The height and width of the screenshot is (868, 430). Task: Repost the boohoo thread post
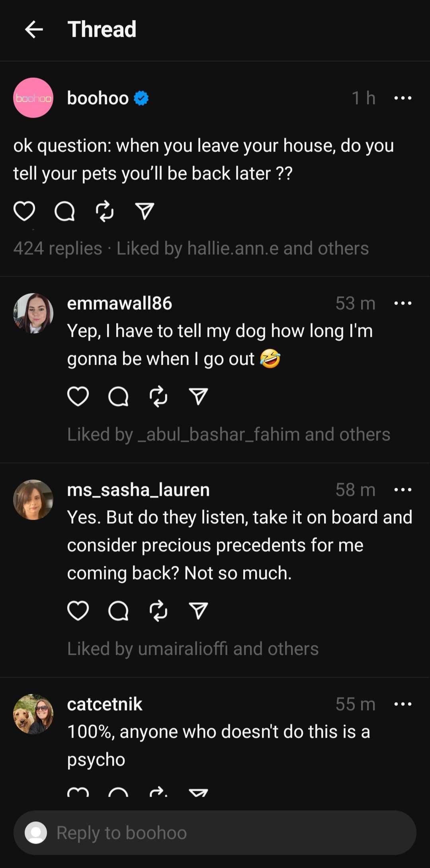(x=105, y=211)
